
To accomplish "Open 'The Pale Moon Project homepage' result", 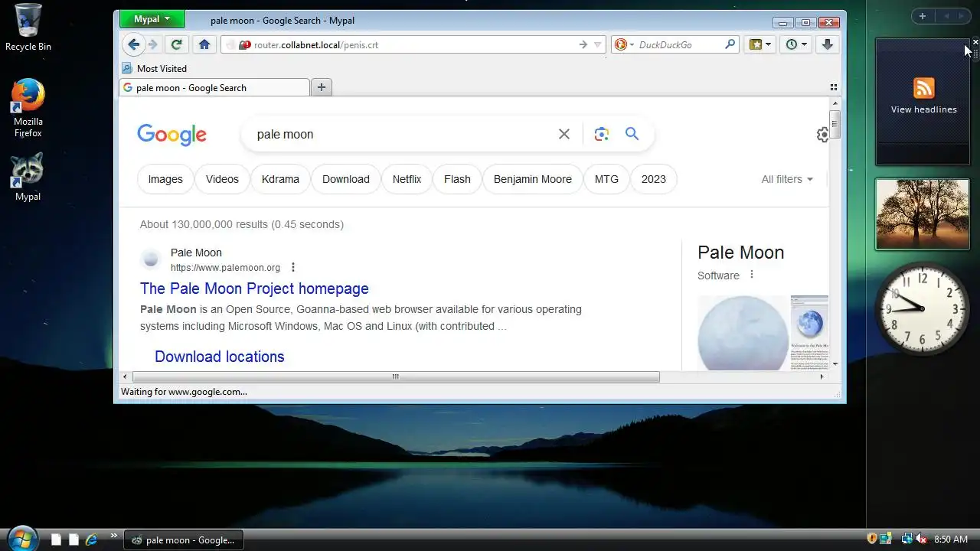I will 254,289.
